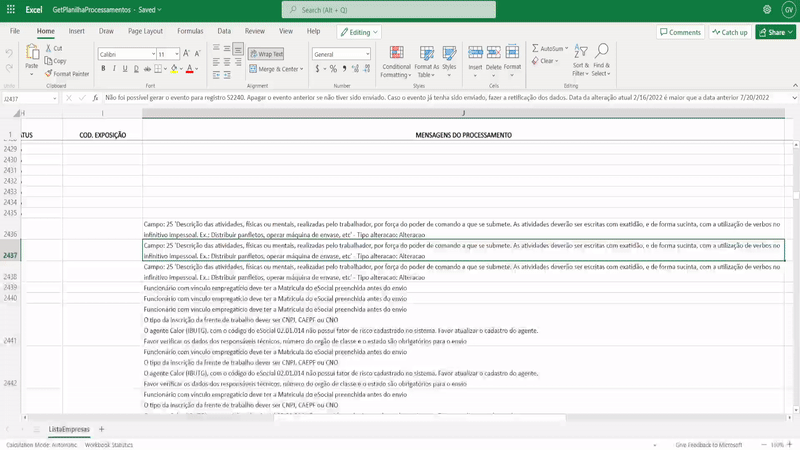Open the Format As Table gallery
This screenshot has height=450, width=800.
click(x=427, y=62)
